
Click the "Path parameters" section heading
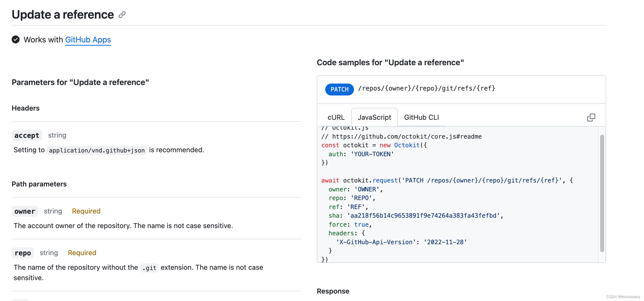(39, 184)
